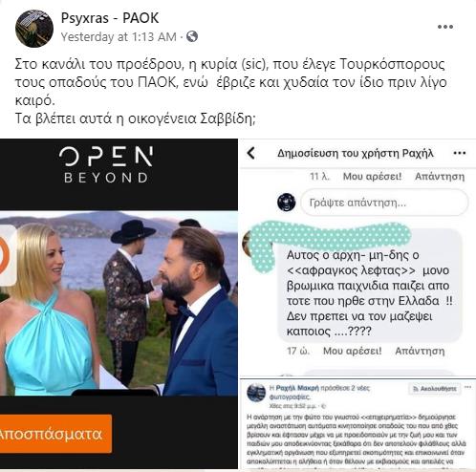Focus the Γράψτε απάντηση reply field
Screen dimensions: 476x472
pyautogui.click(x=384, y=203)
